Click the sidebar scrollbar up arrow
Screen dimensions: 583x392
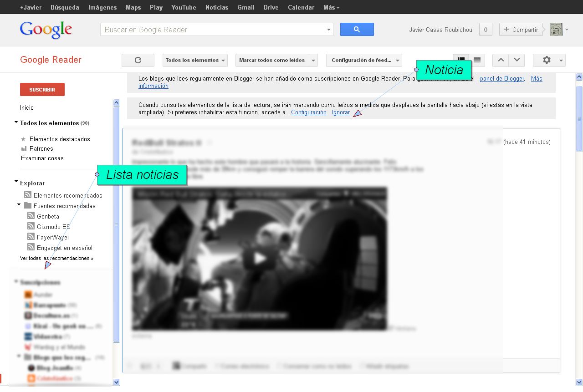[x=116, y=103]
